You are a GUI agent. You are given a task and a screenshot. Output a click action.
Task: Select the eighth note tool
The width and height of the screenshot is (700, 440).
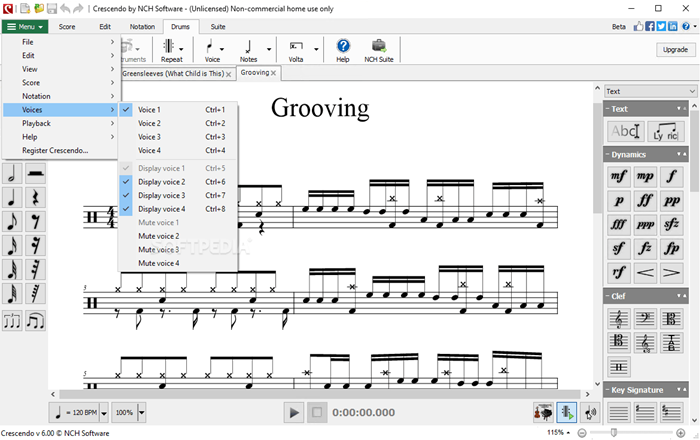click(x=12, y=222)
